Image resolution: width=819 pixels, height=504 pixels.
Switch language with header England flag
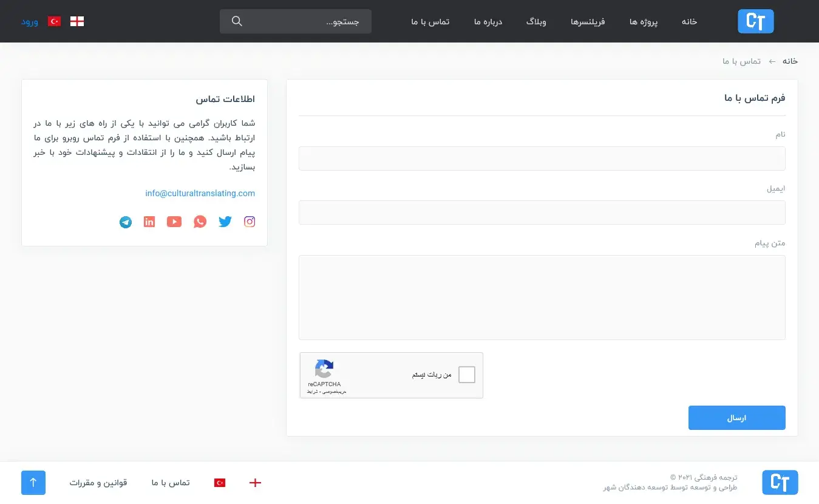point(77,21)
